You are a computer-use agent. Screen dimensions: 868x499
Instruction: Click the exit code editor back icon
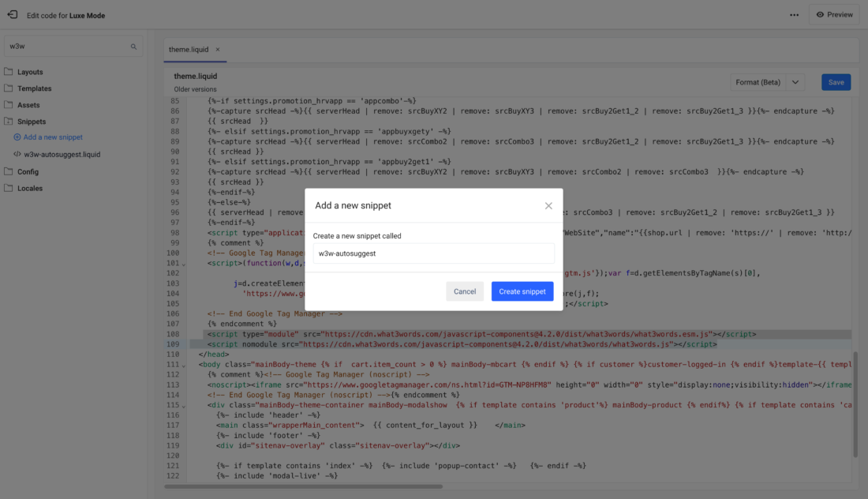[x=12, y=15]
